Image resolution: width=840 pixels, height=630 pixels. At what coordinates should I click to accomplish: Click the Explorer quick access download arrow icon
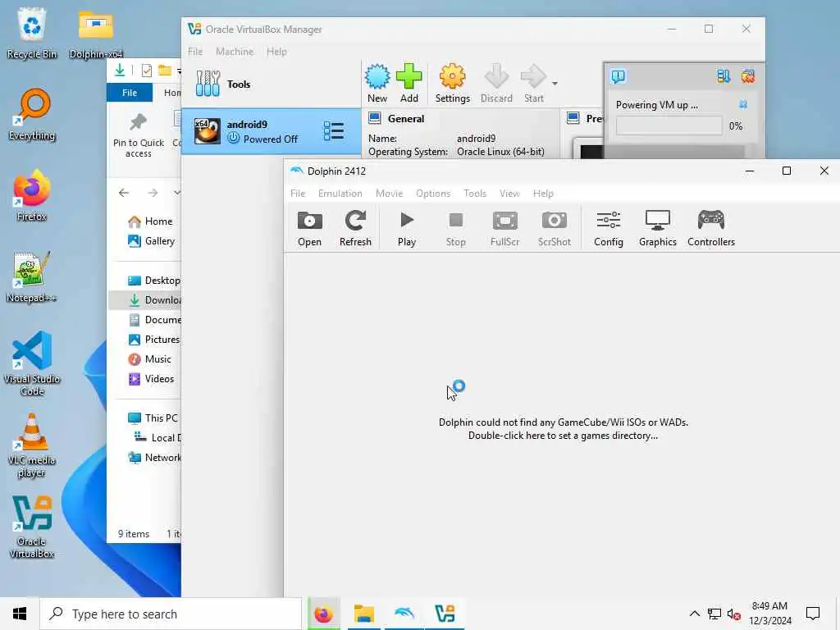(x=120, y=71)
